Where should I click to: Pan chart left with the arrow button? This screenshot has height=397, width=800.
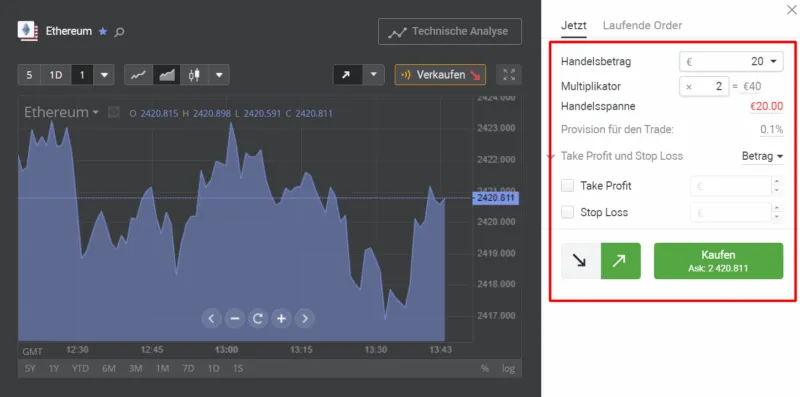tap(211, 318)
